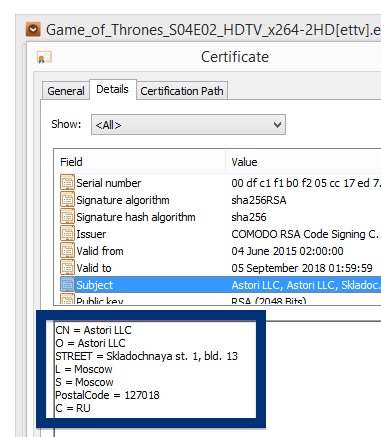Select the Serial number row
The width and height of the screenshot is (381, 437).
(218, 183)
